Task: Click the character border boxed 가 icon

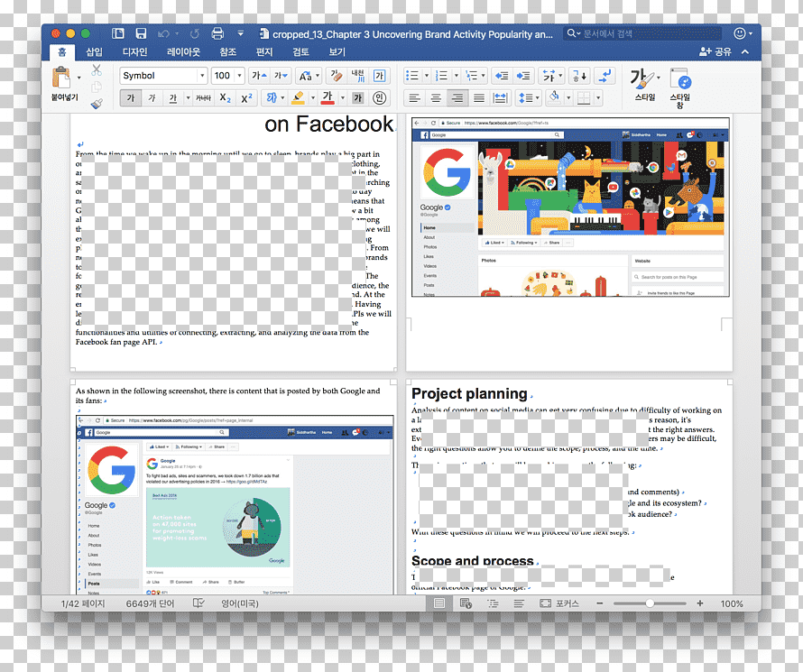Action: point(380,76)
